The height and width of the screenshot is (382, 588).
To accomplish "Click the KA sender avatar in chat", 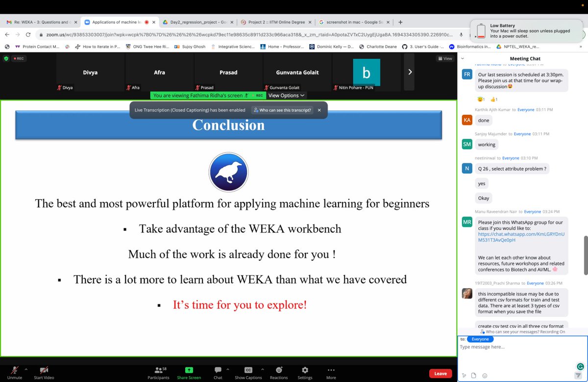I will pos(467,120).
